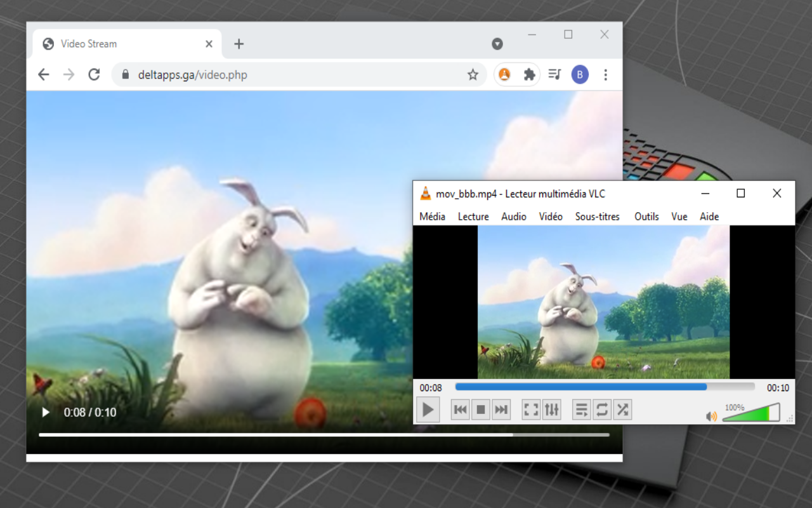Open Chrome tab search dropdown arrow

point(497,44)
